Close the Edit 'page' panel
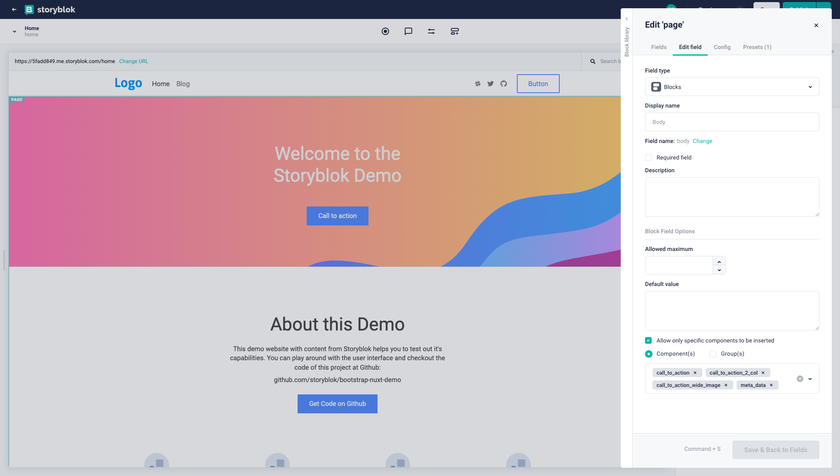Screen dimensions: 840x476 (x=816, y=25)
